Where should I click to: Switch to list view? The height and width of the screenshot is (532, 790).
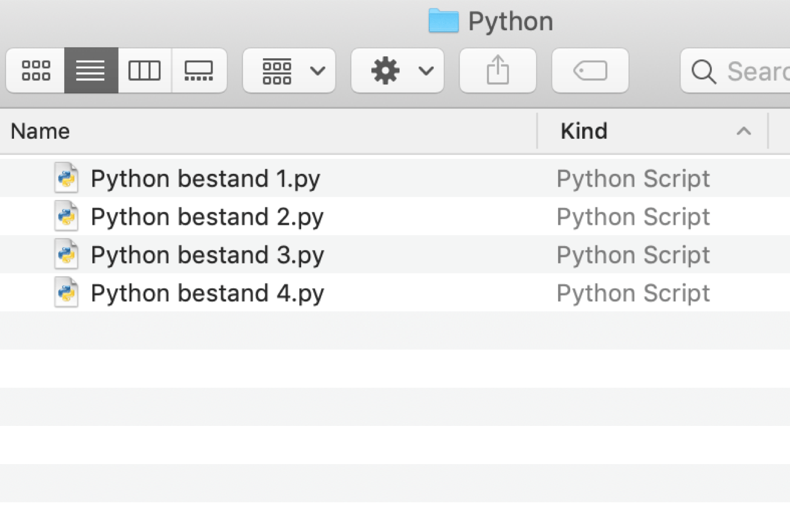coord(91,71)
